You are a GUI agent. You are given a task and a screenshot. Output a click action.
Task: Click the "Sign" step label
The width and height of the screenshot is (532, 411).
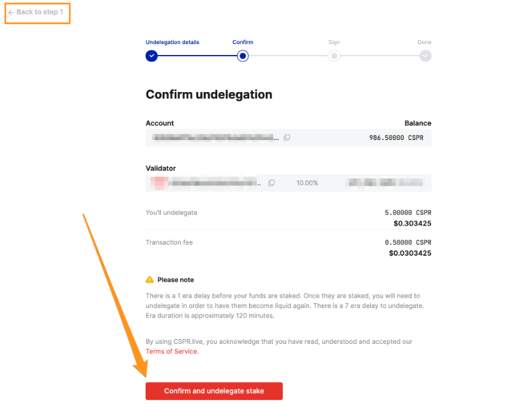pyautogui.click(x=334, y=42)
